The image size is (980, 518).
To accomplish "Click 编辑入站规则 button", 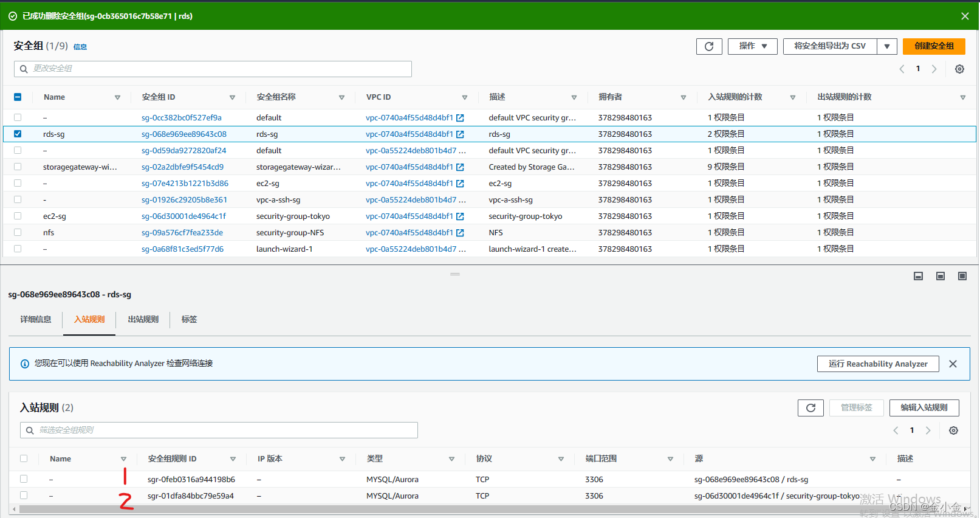I will (924, 408).
